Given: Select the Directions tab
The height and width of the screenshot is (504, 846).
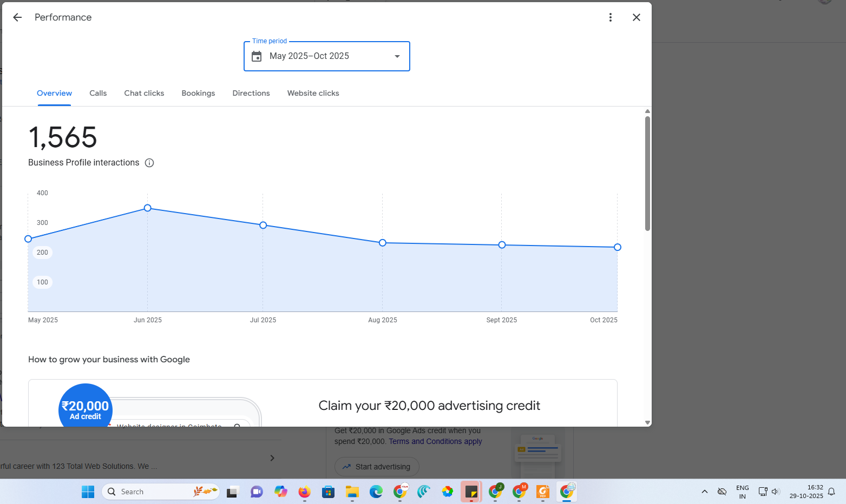Looking at the screenshot, I should 251,93.
